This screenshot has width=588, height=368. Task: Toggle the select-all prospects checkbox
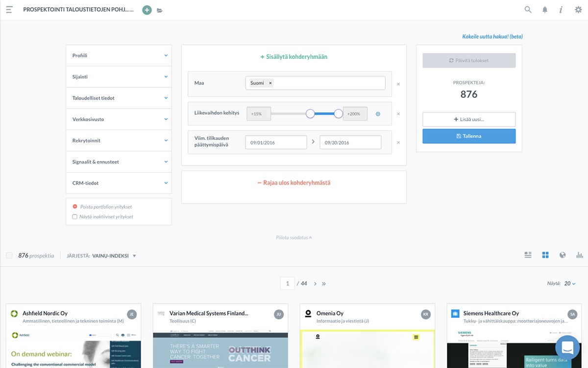point(9,256)
